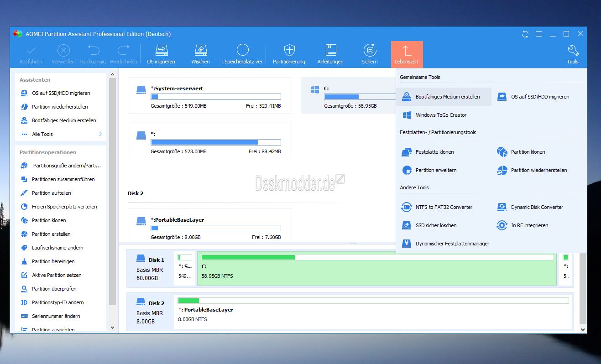Viewport: 601px width, 364px height.
Task: Open the Anleitungen toolbar item
Action: pos(330,54)
